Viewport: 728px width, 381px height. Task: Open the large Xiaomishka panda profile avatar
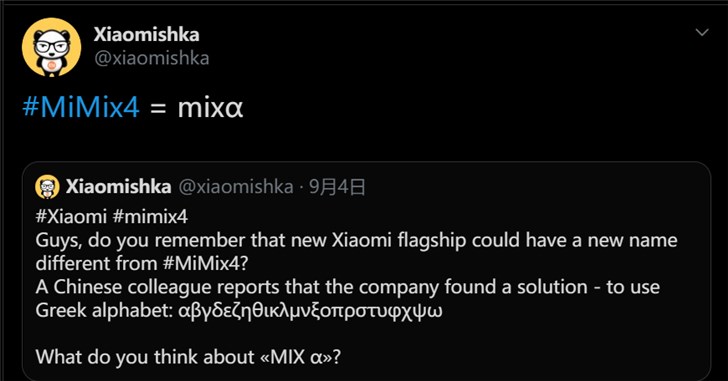(x=52, y=47)
